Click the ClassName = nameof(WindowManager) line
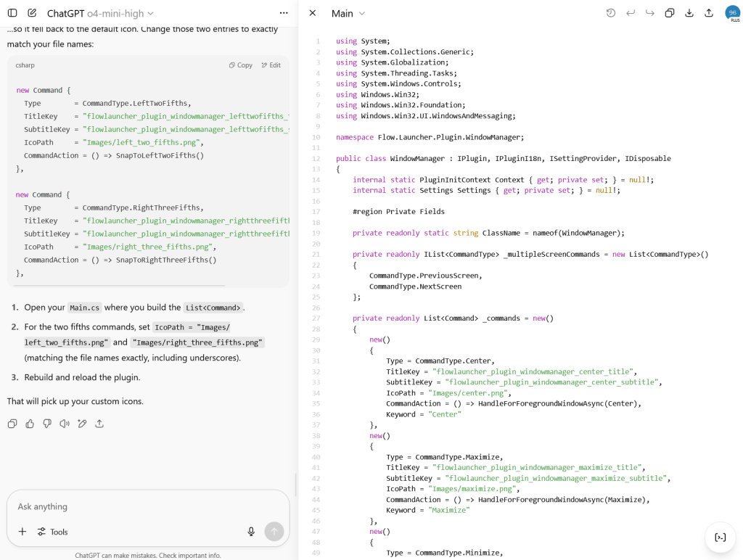 tap(488, 233)
